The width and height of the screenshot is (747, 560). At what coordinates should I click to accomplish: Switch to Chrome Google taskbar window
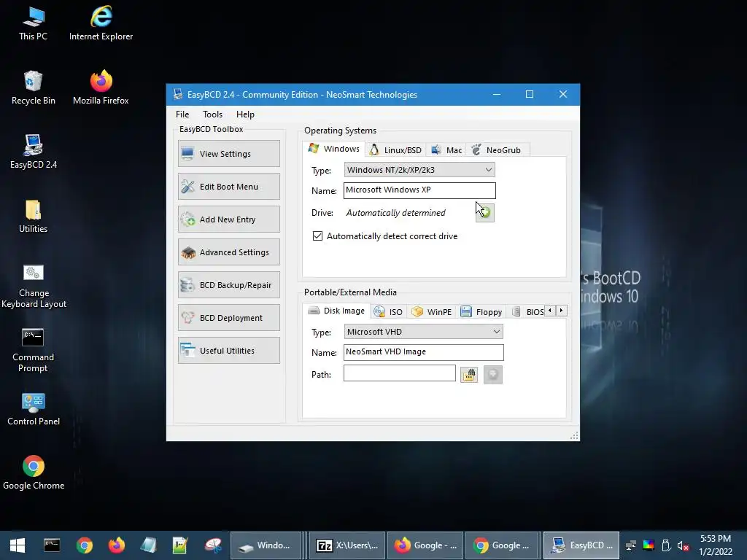coord(503,545)
